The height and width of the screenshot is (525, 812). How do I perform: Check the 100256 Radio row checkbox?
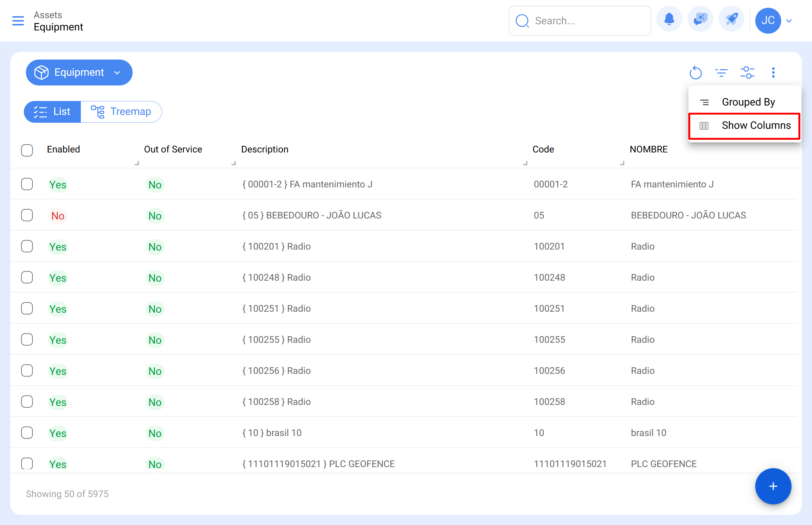[27, 370]
